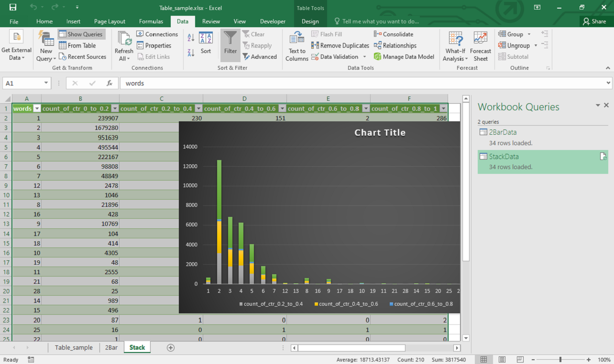Open the Design tab under Table Tools
This screenshot has height=364, width=614.
point(310,21)
